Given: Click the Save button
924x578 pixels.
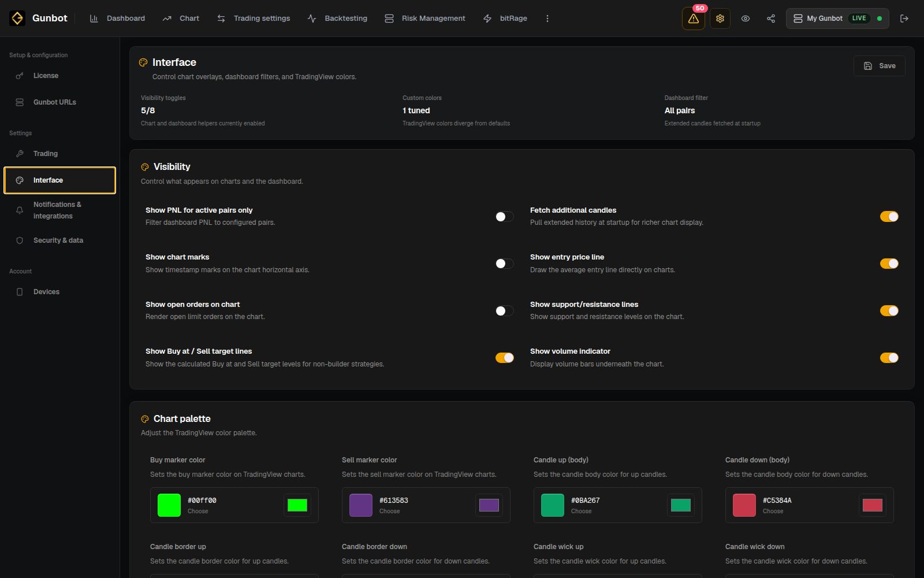Looking at the screenshot, I should pos(879,66).
